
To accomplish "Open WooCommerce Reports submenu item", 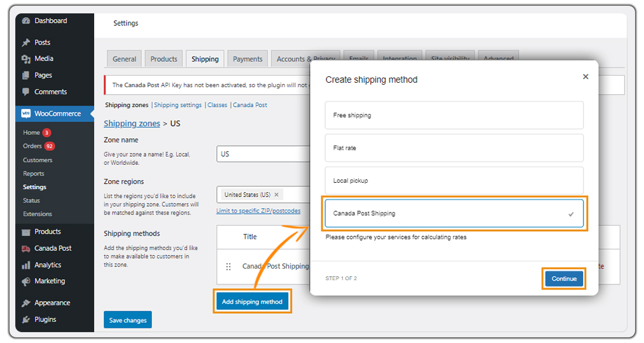I will [x=33, y=174].
